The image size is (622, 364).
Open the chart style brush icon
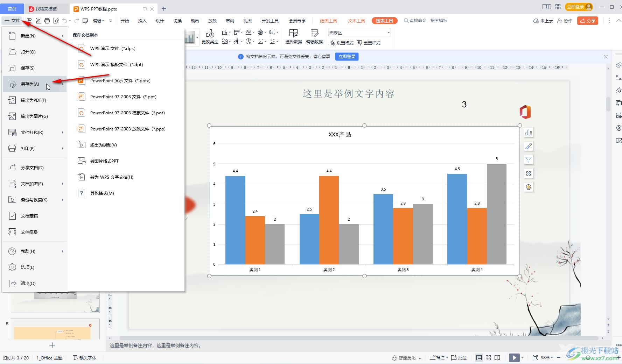(x=529, y=146)
